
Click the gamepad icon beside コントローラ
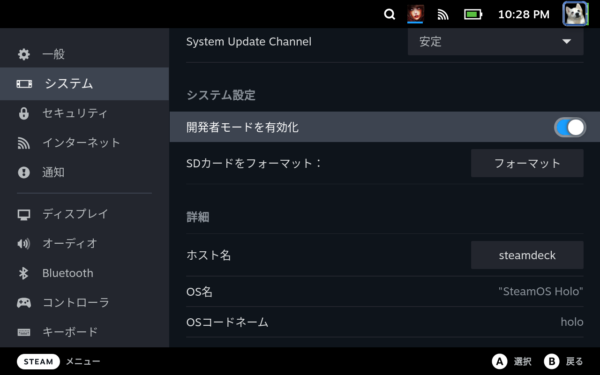(24, 303)
